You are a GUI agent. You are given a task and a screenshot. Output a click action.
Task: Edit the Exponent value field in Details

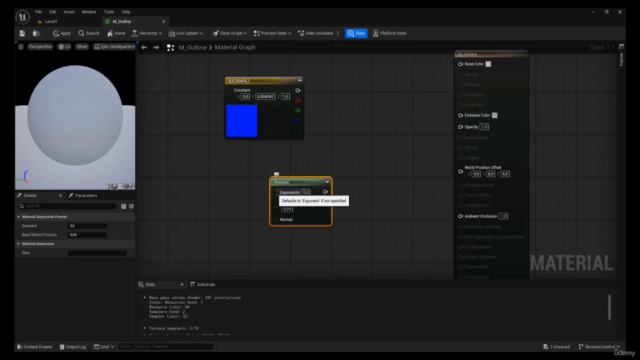click(x=87, y=226)
